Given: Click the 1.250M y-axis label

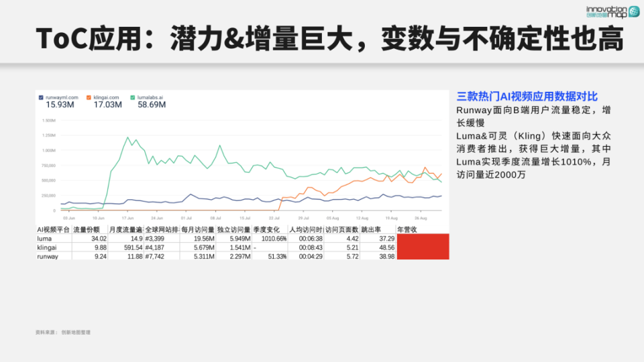Looking at the screenshot, I should click(x=49, y=135).
